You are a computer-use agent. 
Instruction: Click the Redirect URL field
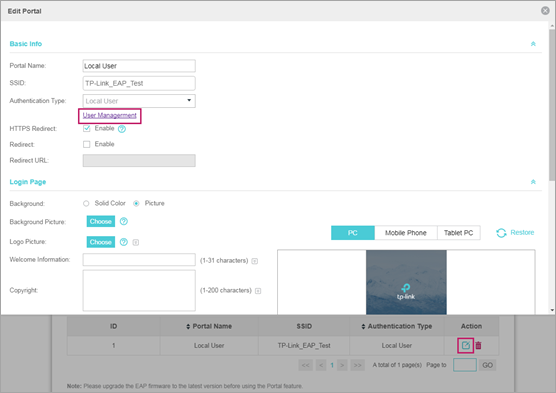(139, 160)
